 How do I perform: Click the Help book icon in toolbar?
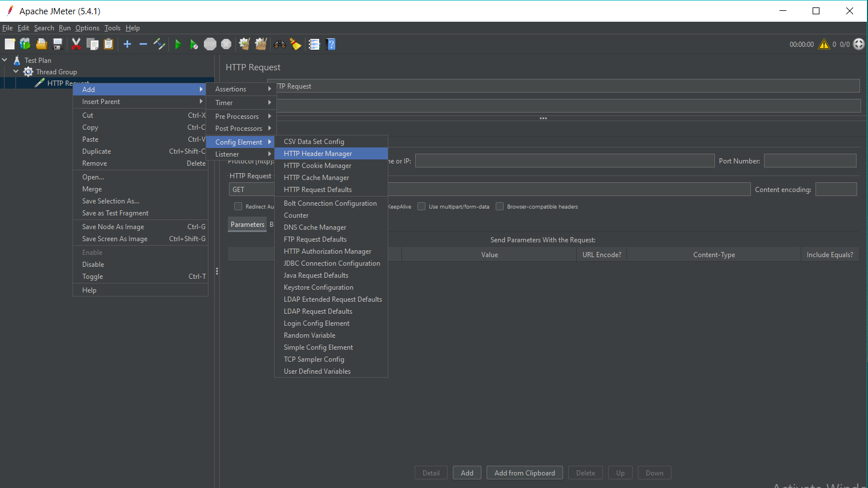(331, 44)
